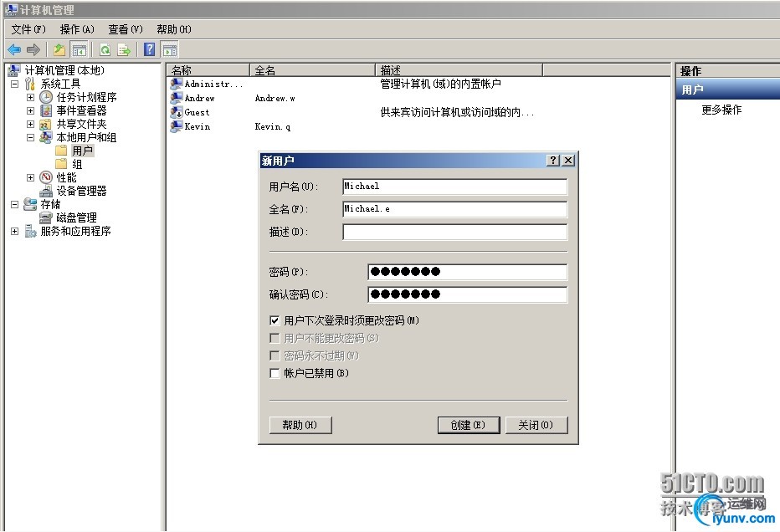Click the 组 folder icon
Screen dimensions: 780x532
61,164
